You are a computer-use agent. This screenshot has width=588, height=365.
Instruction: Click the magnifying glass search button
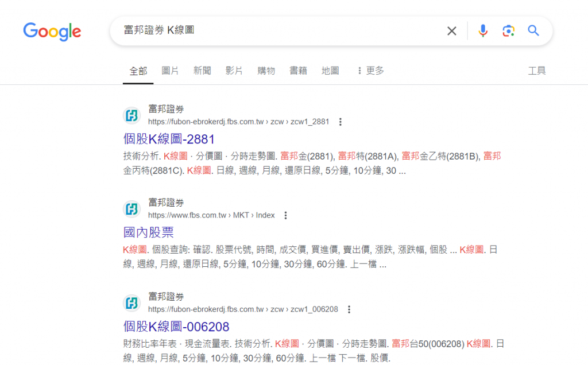click(533, 30)
